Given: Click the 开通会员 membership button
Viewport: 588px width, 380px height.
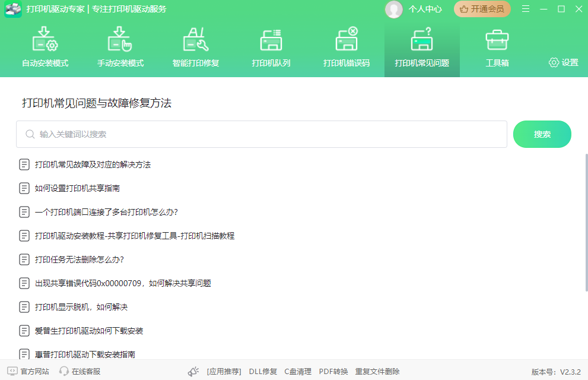Looking at the screenshot, I should click(482, 9).
